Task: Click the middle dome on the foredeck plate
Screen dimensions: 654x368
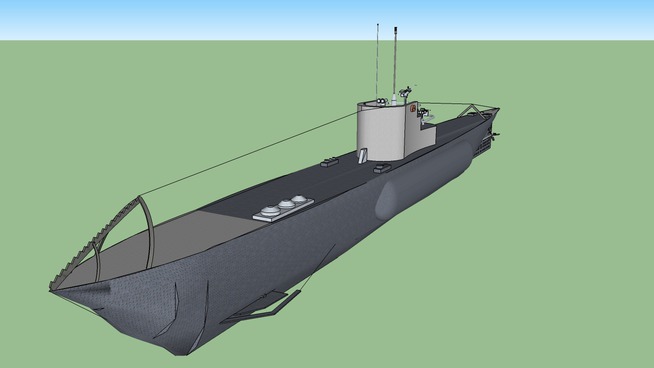Action: (x=286, y=204)
